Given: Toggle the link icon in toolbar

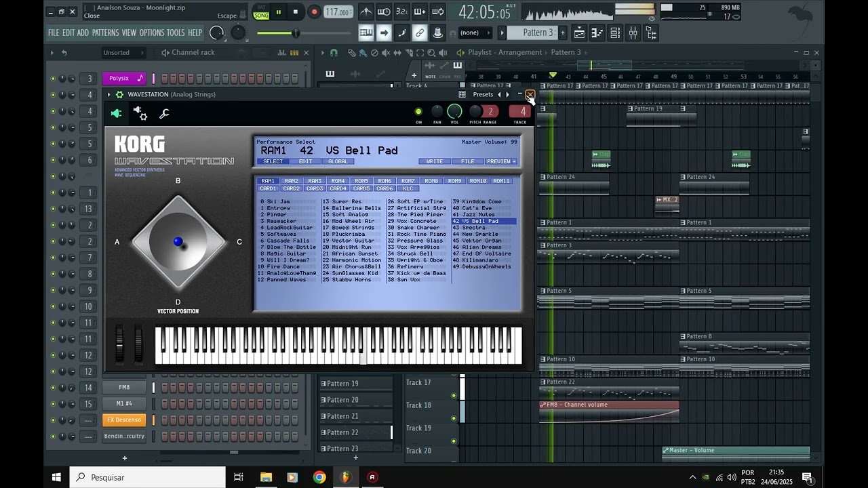Looking at the screenshot, I should (420, 33).
